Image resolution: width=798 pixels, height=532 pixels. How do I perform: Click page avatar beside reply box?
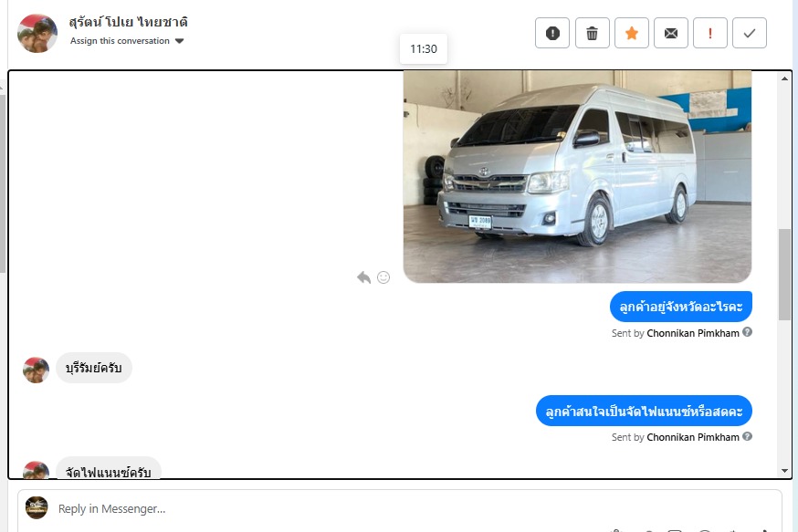click(x=37, y=507)
